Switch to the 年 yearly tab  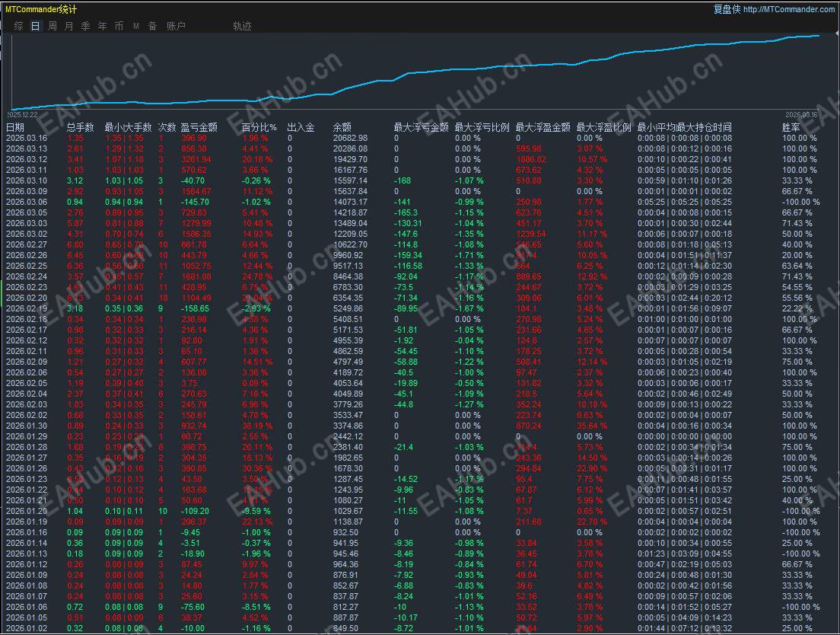coord(102,26)
